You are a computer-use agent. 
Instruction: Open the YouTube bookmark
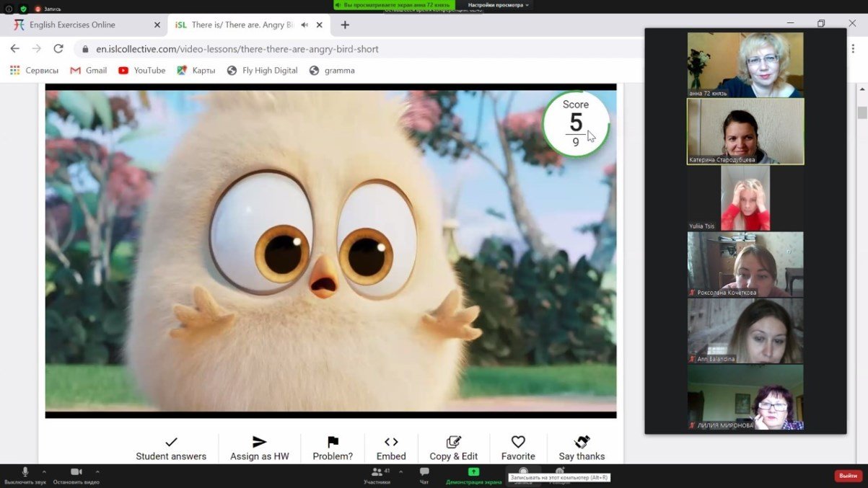pyautogui.click(x=141, y=71)
